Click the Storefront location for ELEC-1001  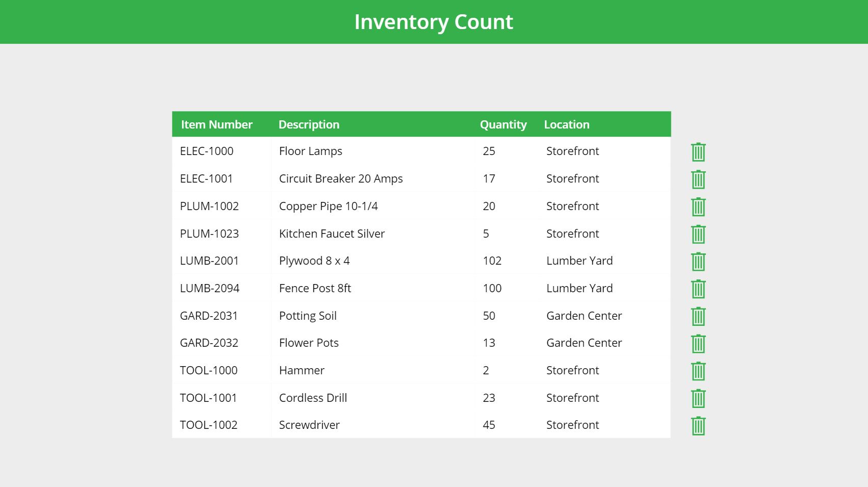coord(572,178)
